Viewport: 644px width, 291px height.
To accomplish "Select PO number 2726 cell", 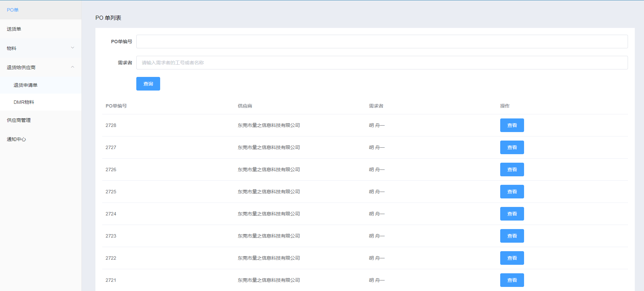I will tap(111, 169).
